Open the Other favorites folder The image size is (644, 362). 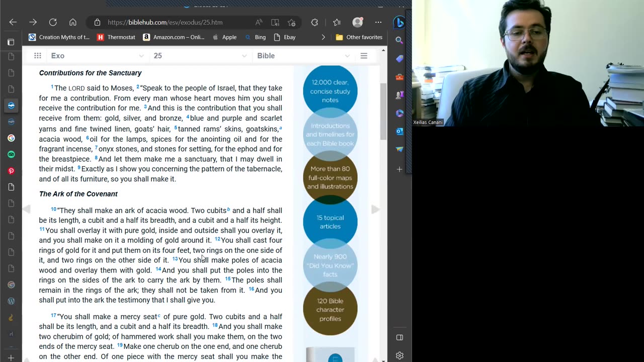click(x=359, y=37)
